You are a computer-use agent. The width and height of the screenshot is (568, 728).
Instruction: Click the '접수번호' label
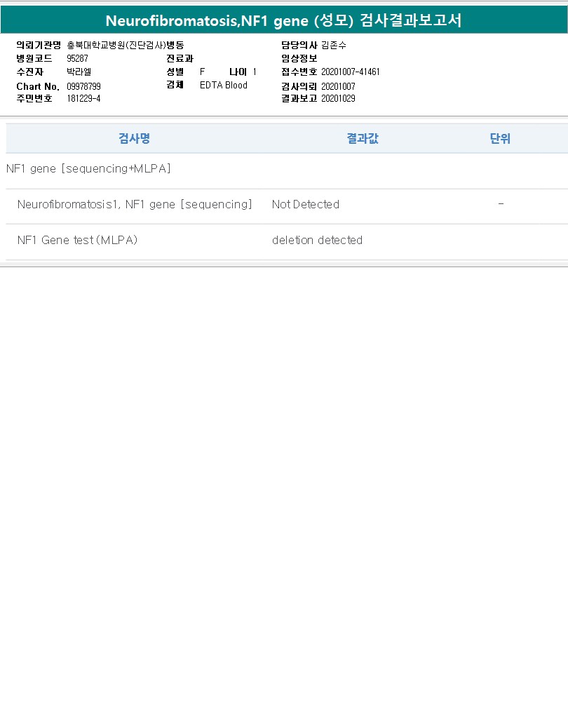tap(299, 72)
